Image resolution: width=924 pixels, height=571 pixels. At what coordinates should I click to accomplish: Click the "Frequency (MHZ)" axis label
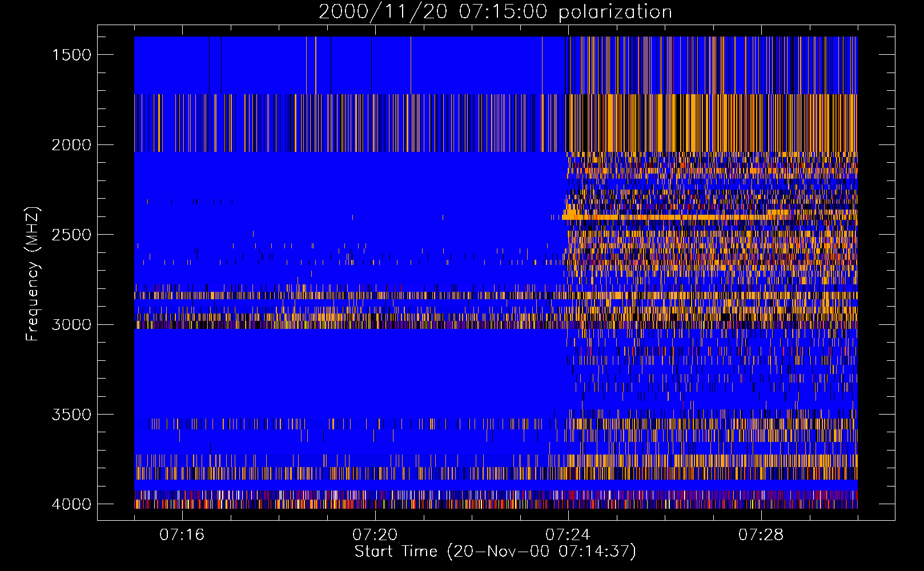33,274
